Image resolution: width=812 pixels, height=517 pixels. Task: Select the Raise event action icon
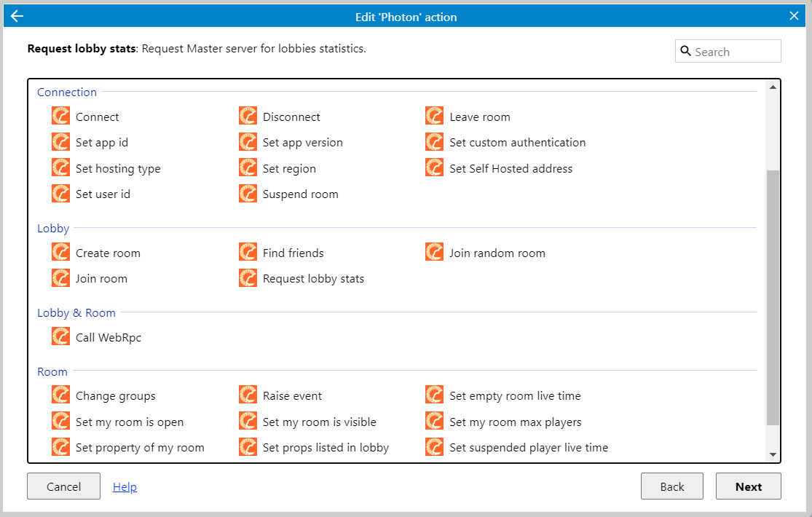(248, 395)
